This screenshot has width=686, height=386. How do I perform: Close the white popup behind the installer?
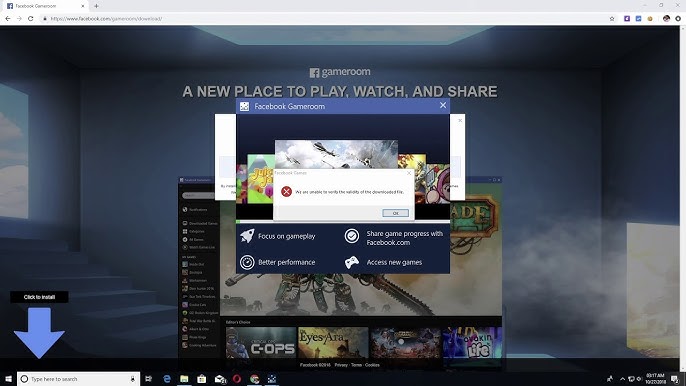460,120
